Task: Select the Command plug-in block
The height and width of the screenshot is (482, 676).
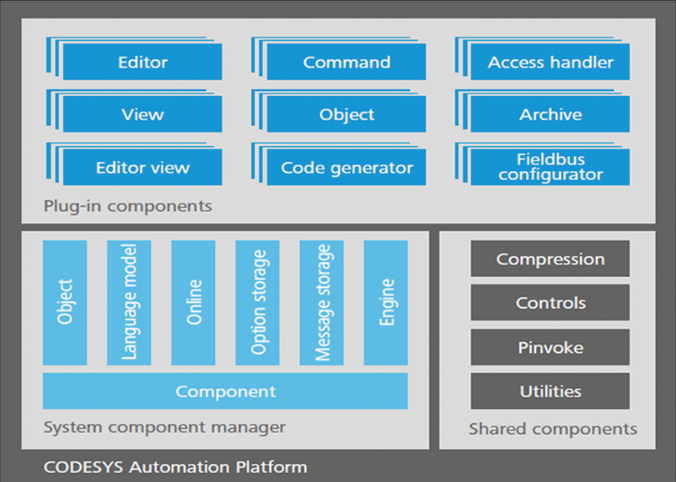Action: pyautogui.click(x=346, y=62)
